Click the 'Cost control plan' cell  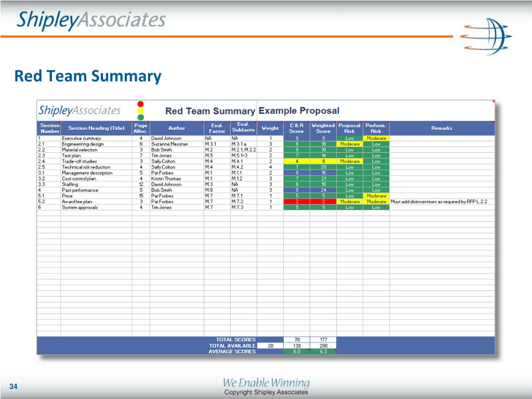(x=96, y=179)
